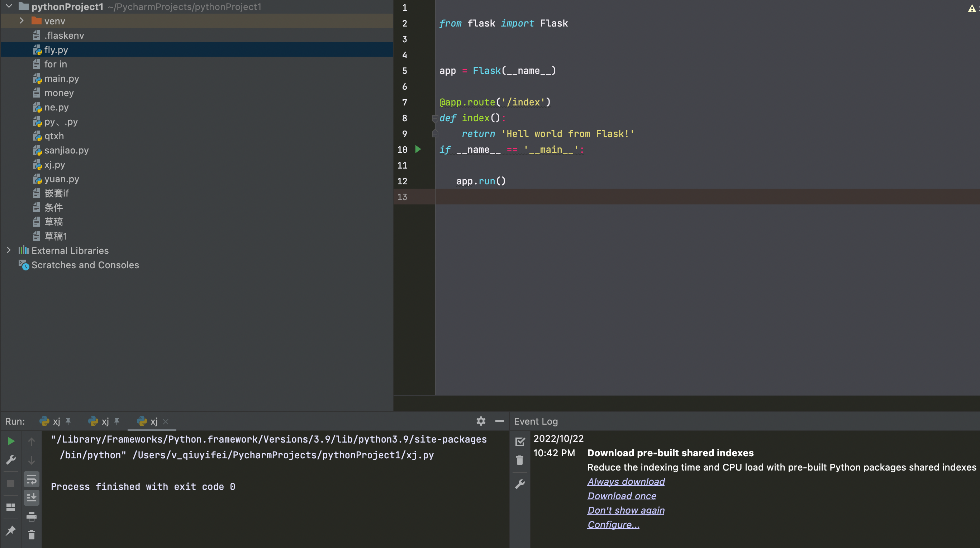
Task: Open Run panel settings gear
Action: click(x=481, y=421)
